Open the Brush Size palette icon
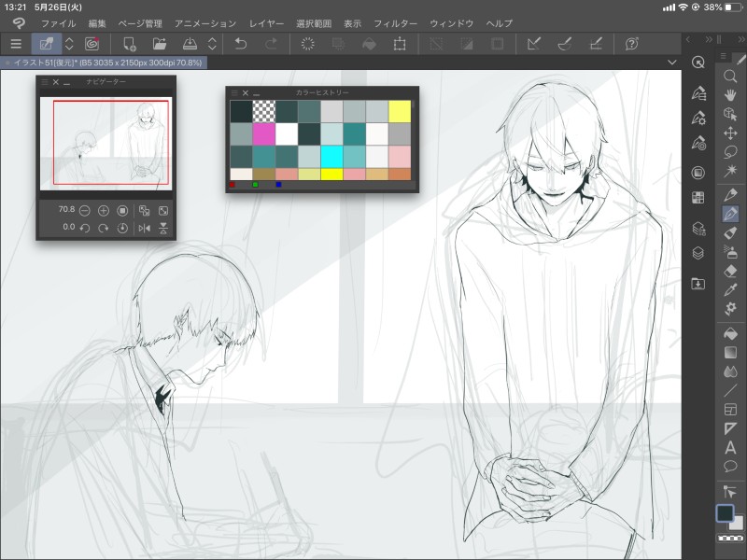747x560 pixels. (698, 143)
